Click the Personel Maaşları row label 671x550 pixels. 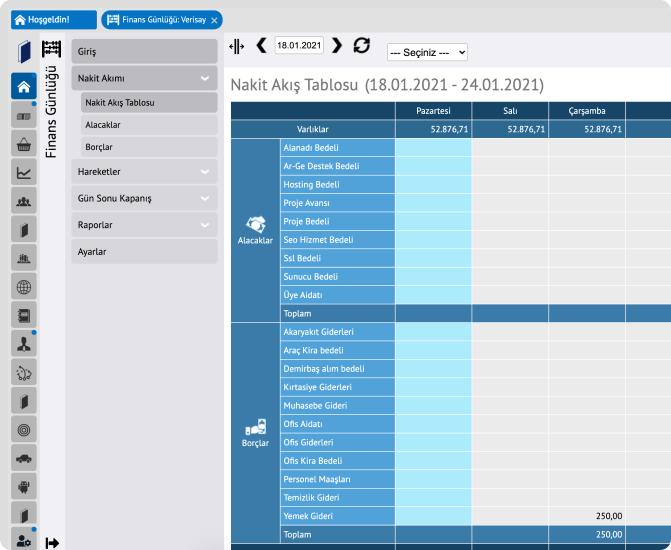(x=337, y=479)
